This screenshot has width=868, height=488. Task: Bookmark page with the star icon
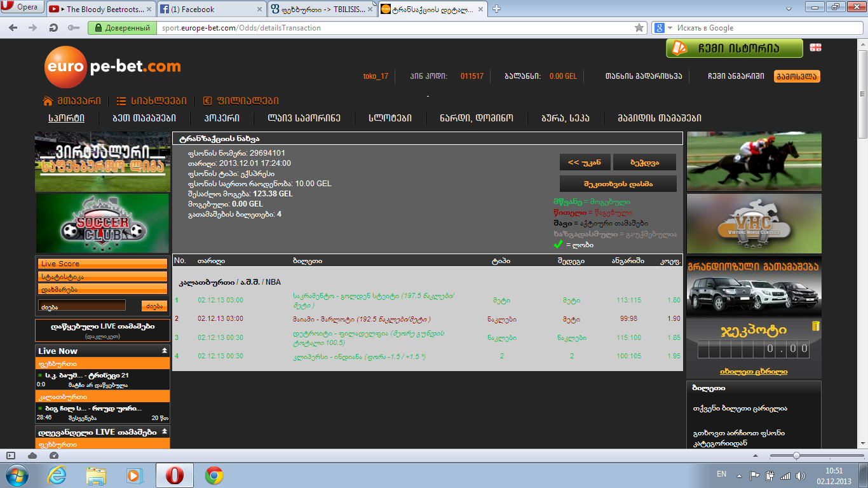(639, 28)
